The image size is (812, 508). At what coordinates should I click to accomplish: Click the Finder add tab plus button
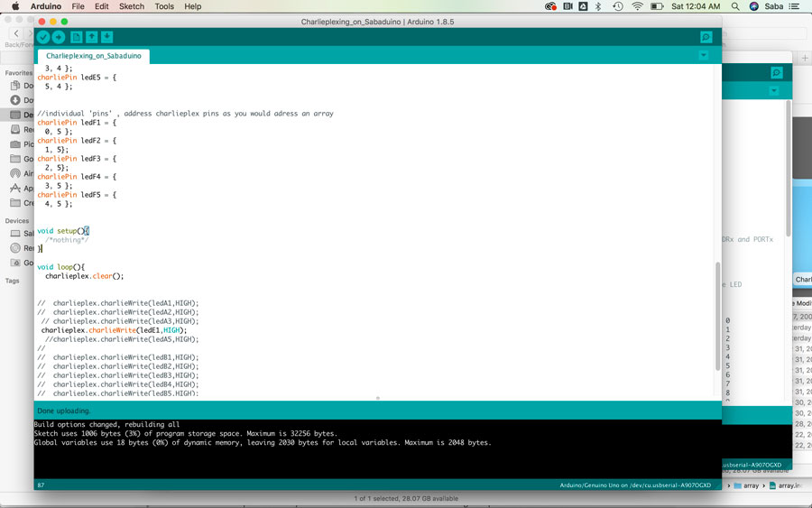point(805,58)
